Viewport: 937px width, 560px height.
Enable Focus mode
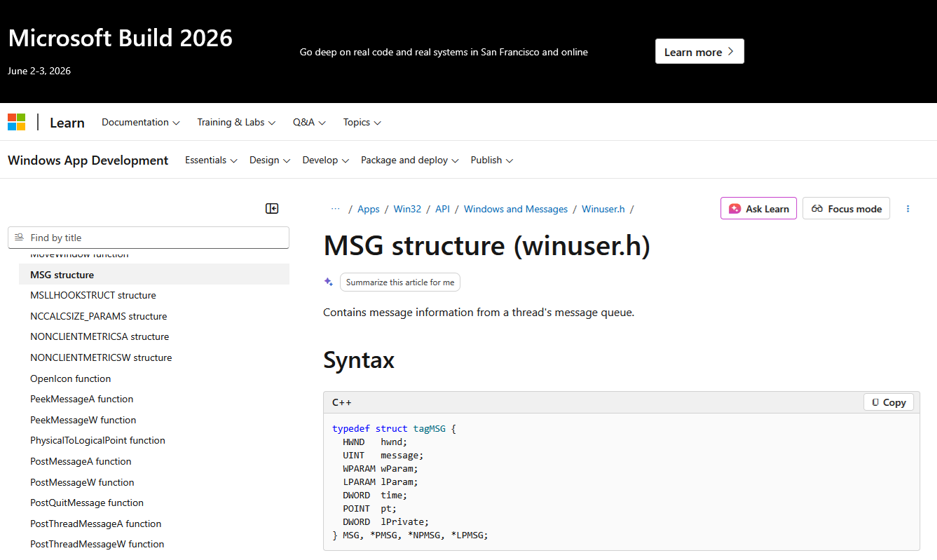click(846, 209)
